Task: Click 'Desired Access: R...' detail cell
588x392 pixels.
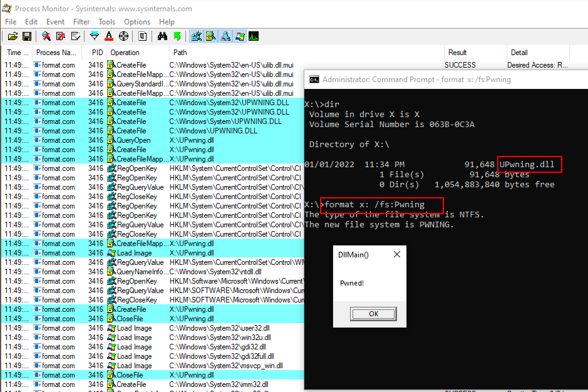Action: 537,65
